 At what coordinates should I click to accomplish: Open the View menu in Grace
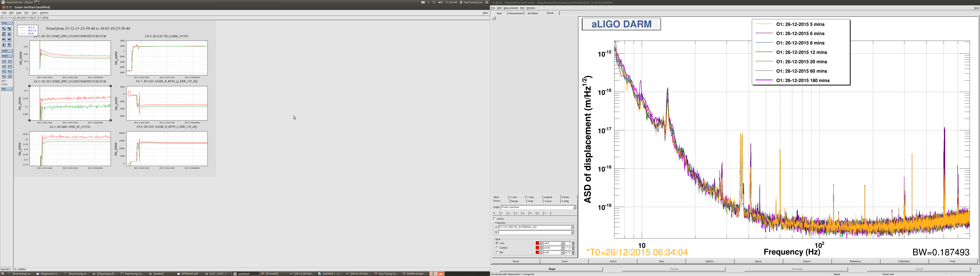pyautogui.click(x=34, y=13)
